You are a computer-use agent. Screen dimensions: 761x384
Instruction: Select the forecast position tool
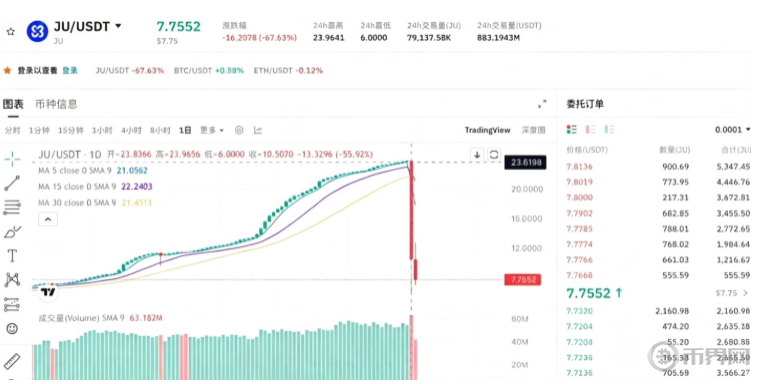coord(12,304)
